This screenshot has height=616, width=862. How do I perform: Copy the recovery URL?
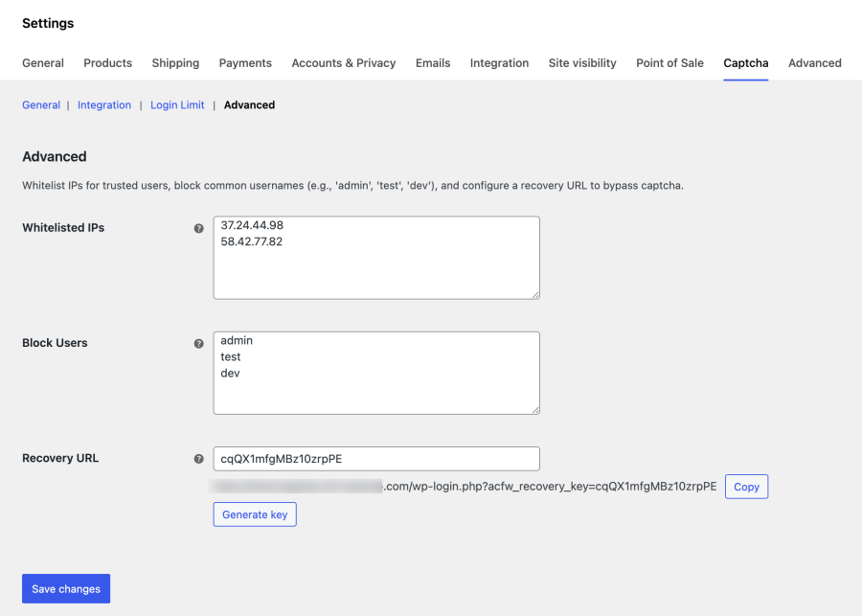(x=746, y=487)
